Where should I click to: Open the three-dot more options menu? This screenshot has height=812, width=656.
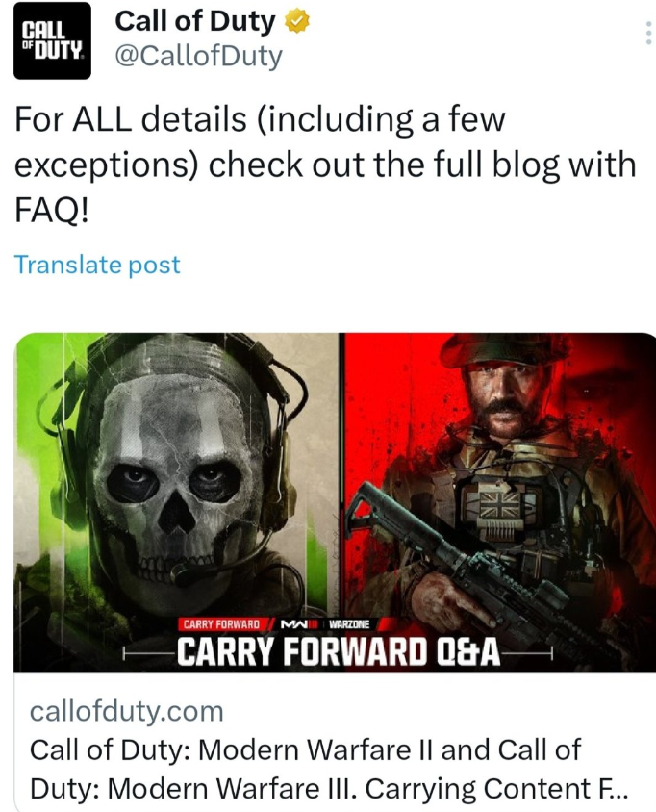[648, 33]
